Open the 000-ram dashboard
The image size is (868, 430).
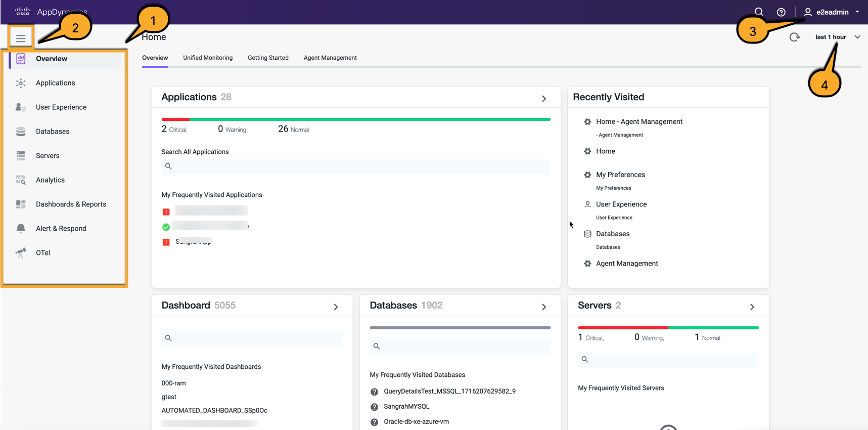pyautogui.click(x=173, y=383)
